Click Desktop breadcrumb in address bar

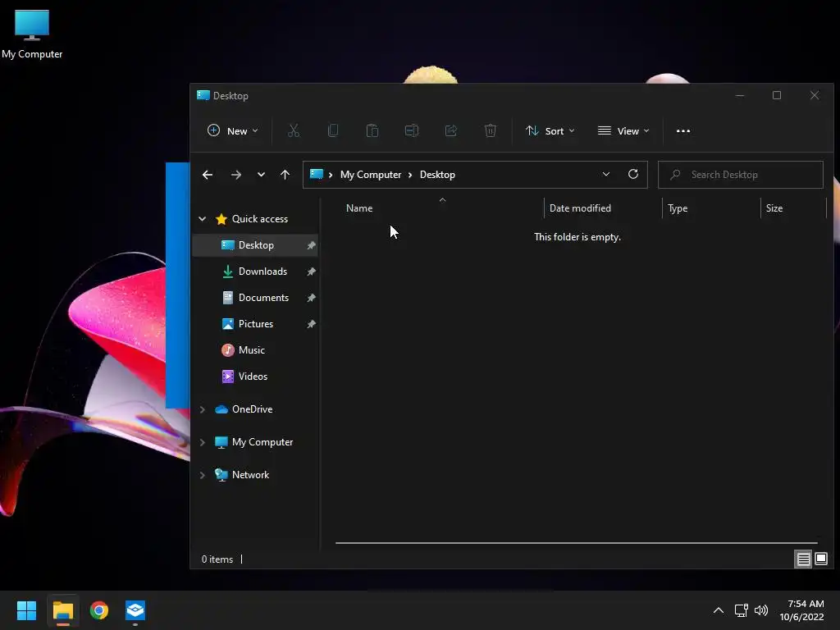tap(437, 175)
